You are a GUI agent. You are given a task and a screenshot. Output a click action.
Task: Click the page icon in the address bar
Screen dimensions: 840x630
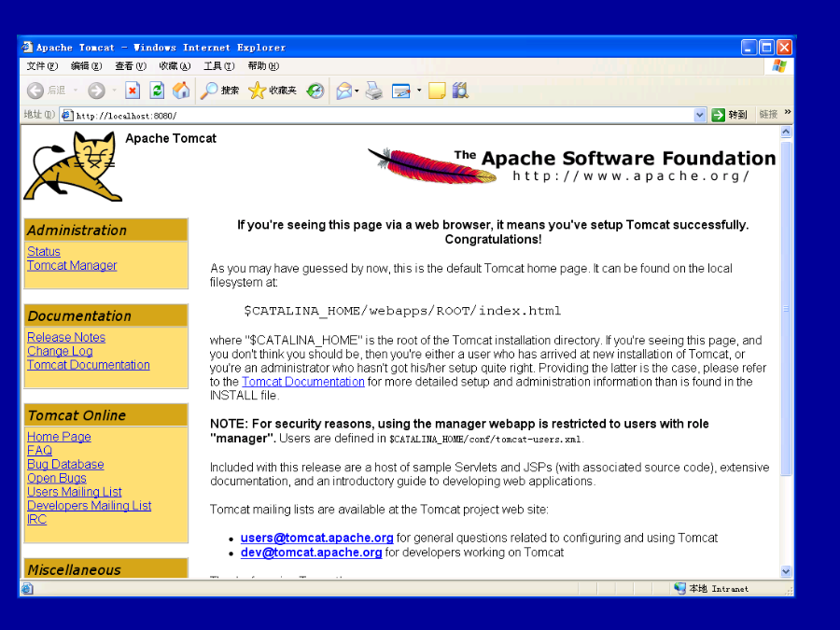click(67, 115)
